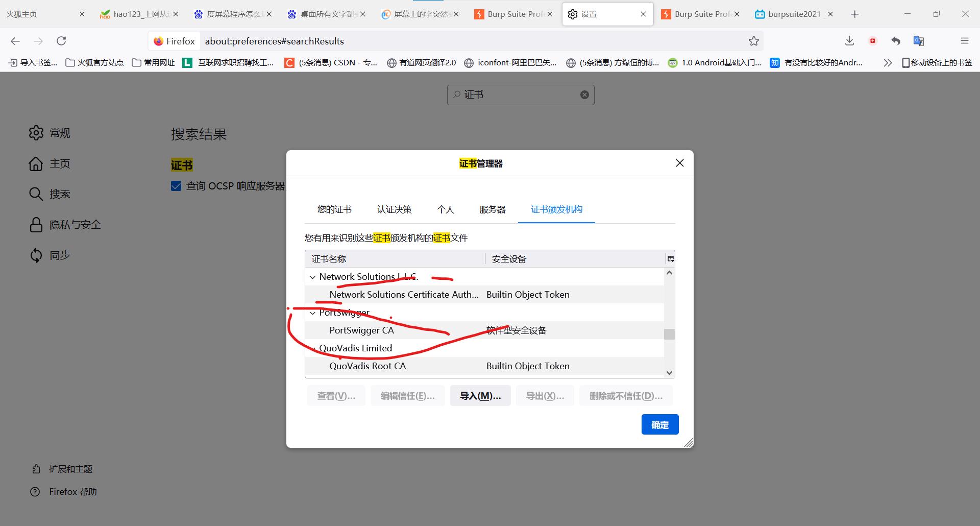Open the downloads panel
980x526 pixels.
(849, 41)
